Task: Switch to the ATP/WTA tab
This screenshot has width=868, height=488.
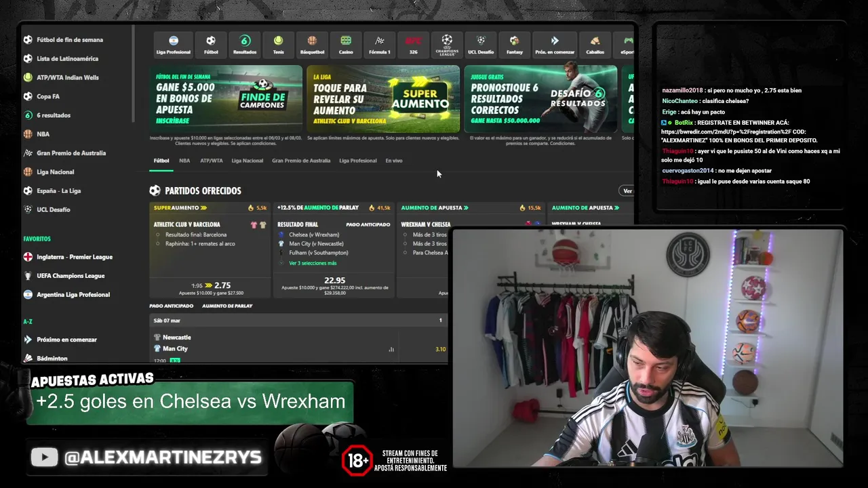Action: pos(212,161)
